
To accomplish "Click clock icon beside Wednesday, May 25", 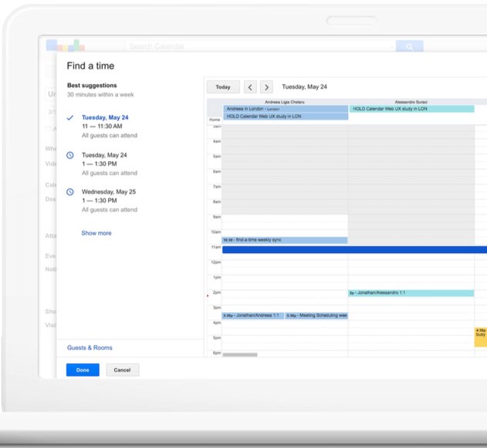I will (x=70, y=192).
